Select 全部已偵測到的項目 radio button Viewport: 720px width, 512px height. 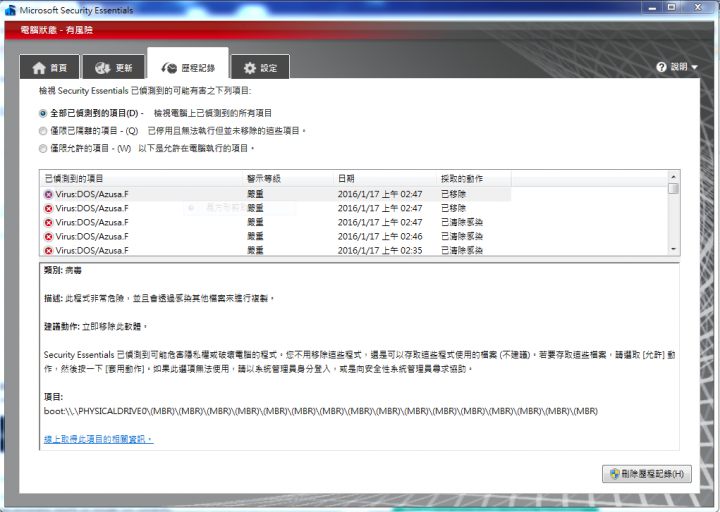click(x=43, y=113)
